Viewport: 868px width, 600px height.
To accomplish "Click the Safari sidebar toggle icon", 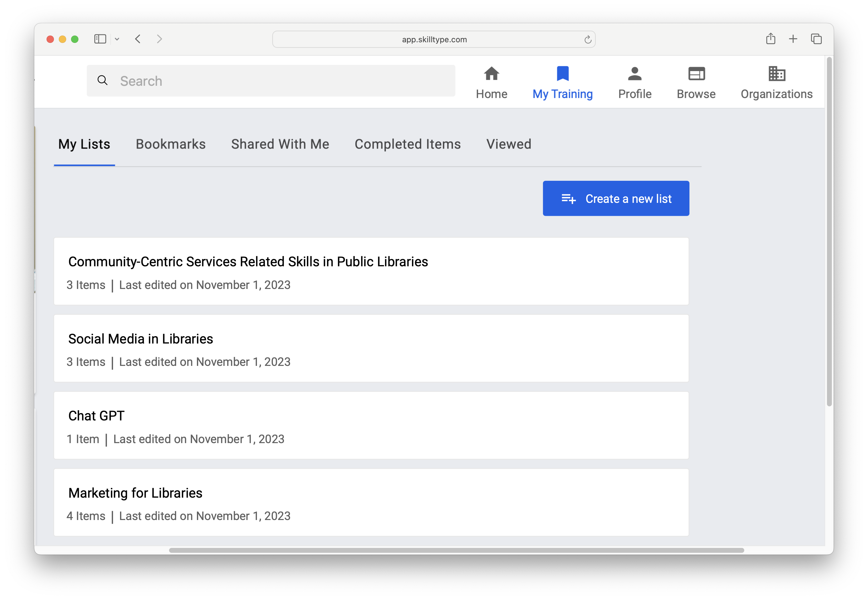I will point(100,39).
